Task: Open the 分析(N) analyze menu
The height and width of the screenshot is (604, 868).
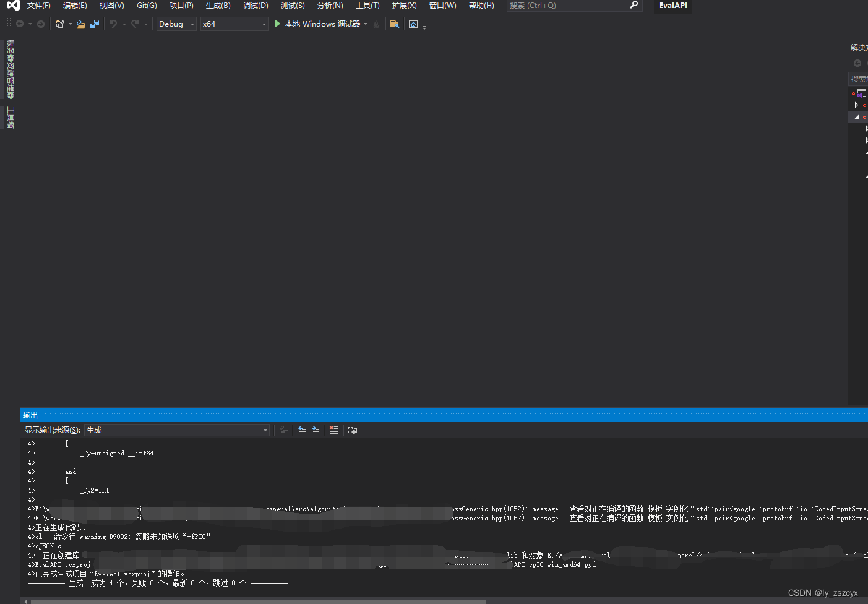Action: tap(330, 6)
